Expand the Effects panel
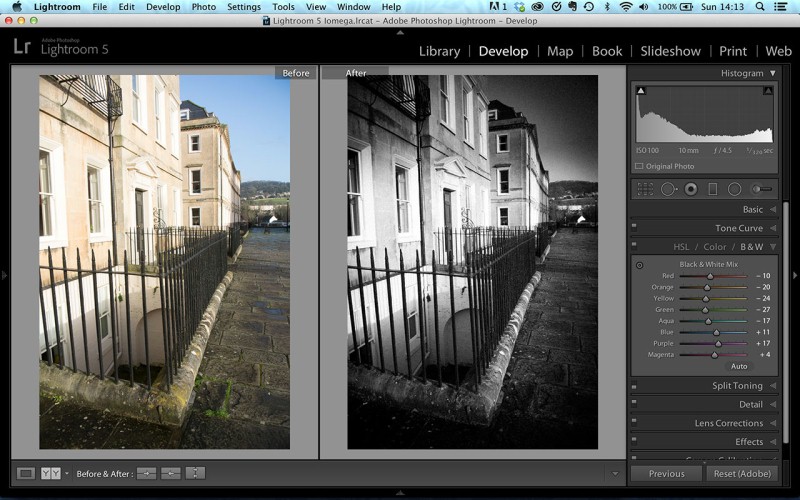 773,442
